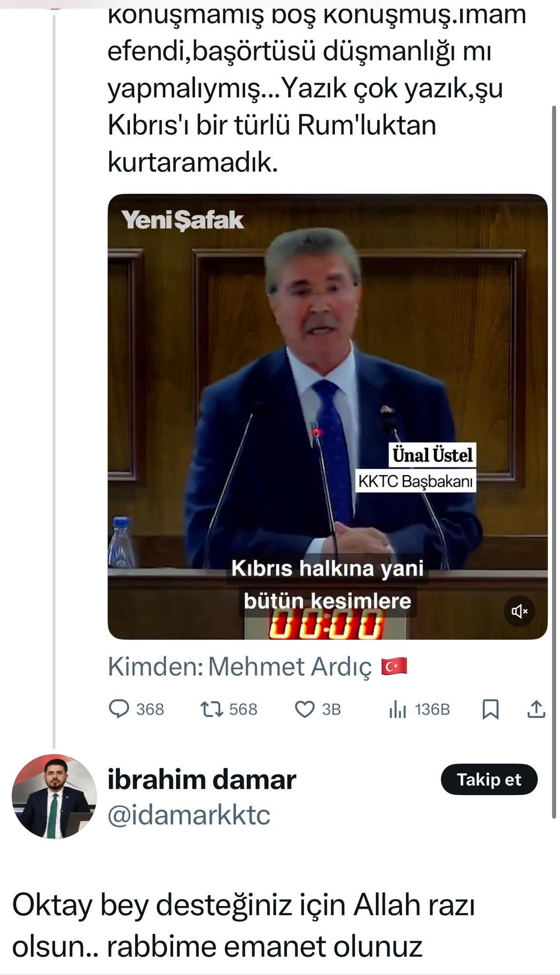
Task: View analytics via the bar chart icon
Action: click(397, 709)
